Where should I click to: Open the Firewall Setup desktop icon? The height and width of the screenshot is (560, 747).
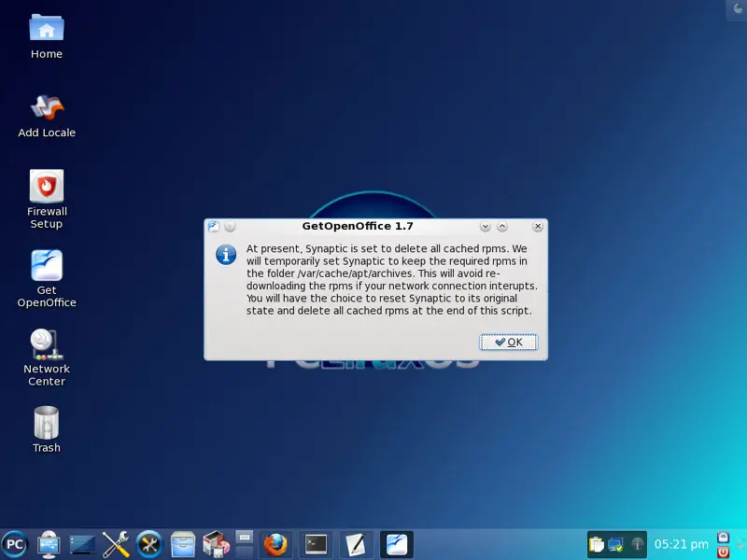pyautogui.click(x=47, y=200)
